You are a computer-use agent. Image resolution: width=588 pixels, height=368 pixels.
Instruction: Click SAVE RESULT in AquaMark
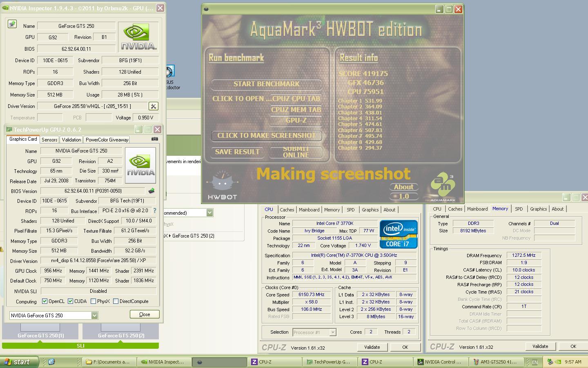click(x=237, y=152)
